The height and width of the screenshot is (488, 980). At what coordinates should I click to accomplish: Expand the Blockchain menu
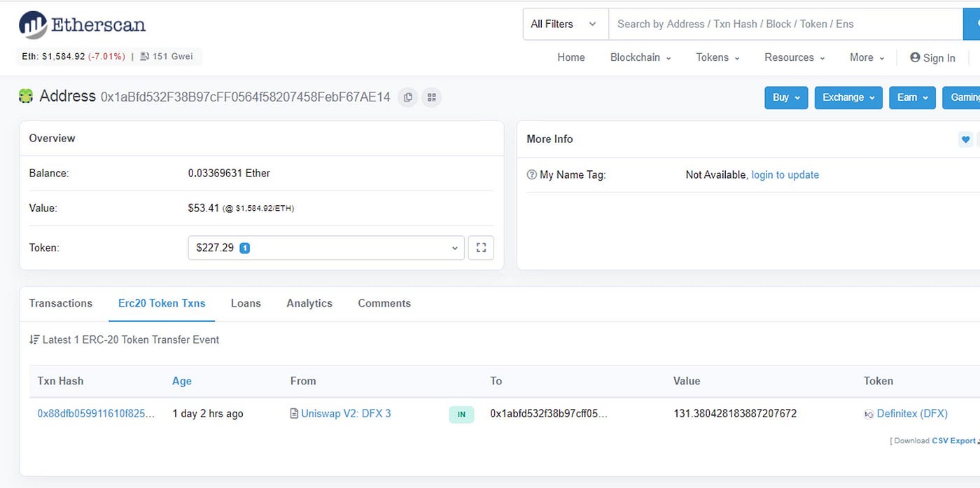pos(640,57)
